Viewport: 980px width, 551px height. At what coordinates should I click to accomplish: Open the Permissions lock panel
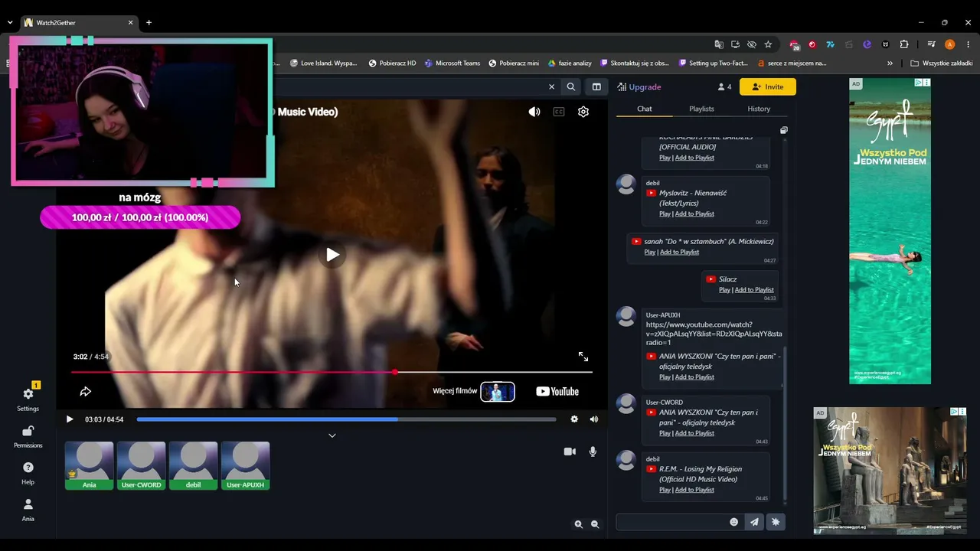click(x=28, y=436)
